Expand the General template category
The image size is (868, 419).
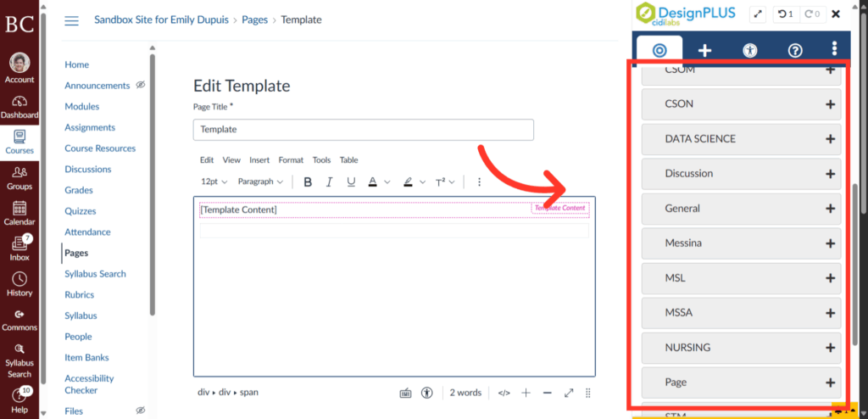pyautogui.click(x=741, y=209)
